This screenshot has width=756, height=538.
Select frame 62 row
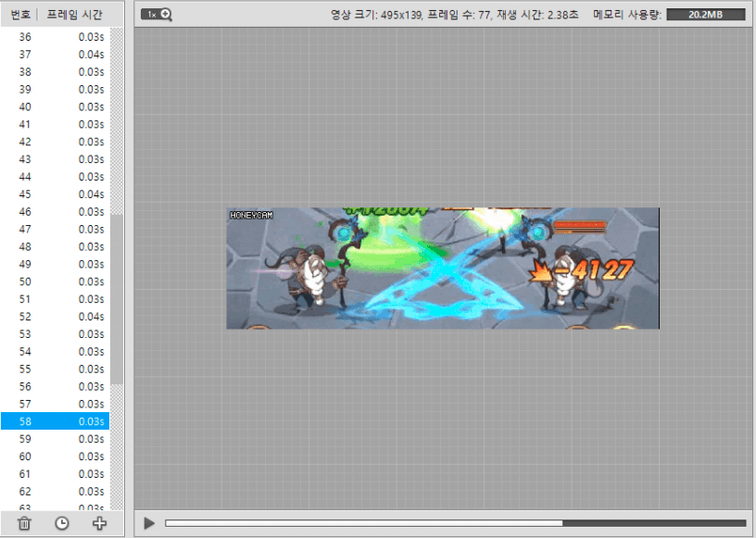(55, 492)
